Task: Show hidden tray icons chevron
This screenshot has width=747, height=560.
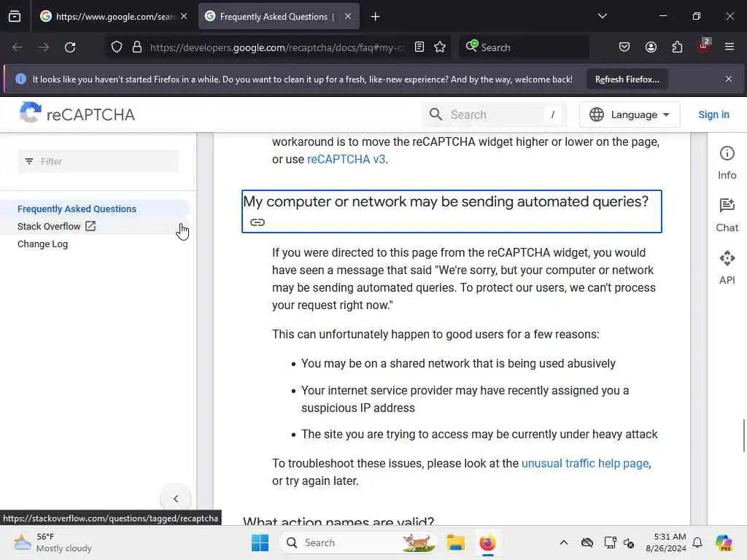Action: pyautogui.click(x=564, y=542)
